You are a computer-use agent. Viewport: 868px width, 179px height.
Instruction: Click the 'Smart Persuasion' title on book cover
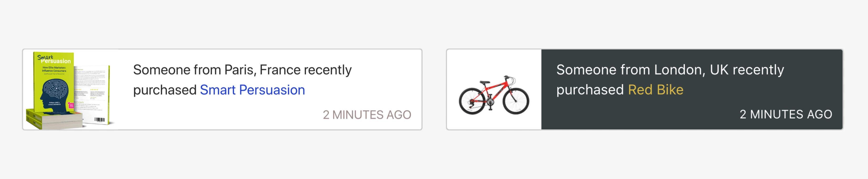pyautogui.click(x=54, y=59)
